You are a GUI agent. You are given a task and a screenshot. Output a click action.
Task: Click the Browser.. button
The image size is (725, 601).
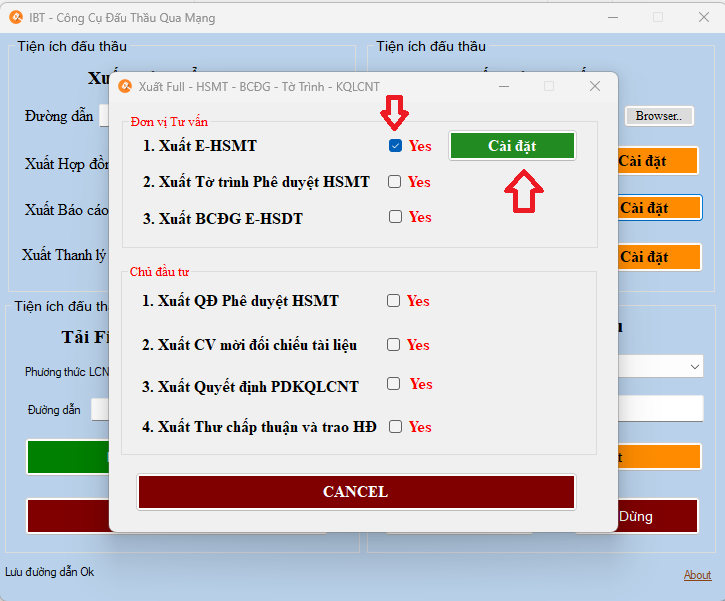[658, 116]
